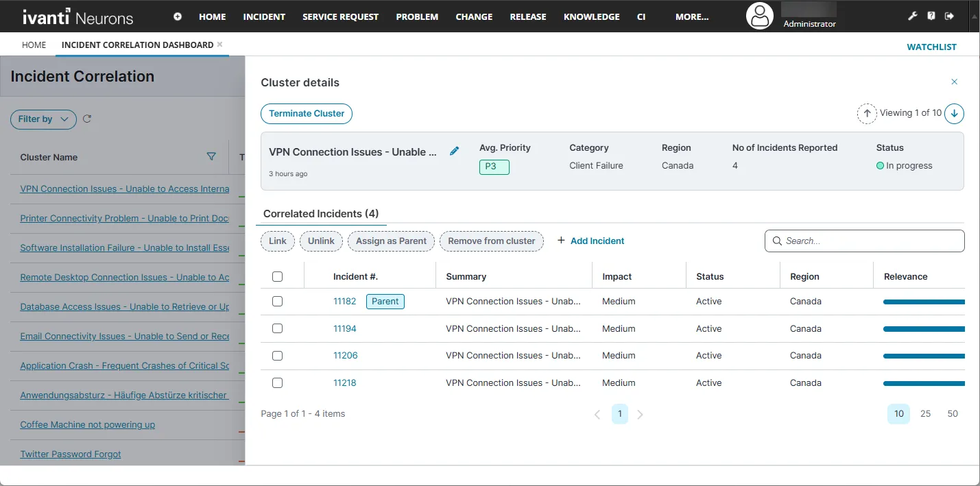Viewport: 980px width, 486px height.
Task: Open the KNOWLEDGE menu item
Action: pyautogui.click(x=591, y=16)
